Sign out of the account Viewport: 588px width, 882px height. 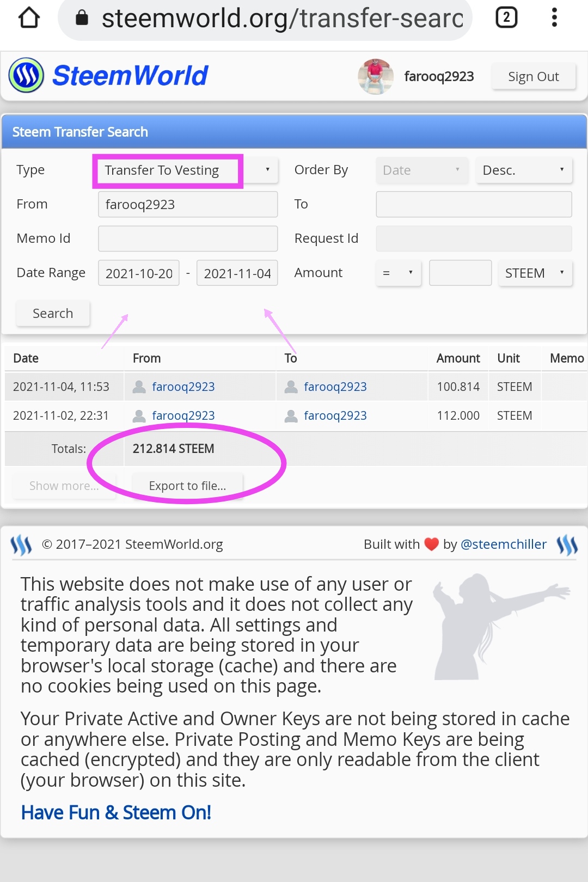534,77
